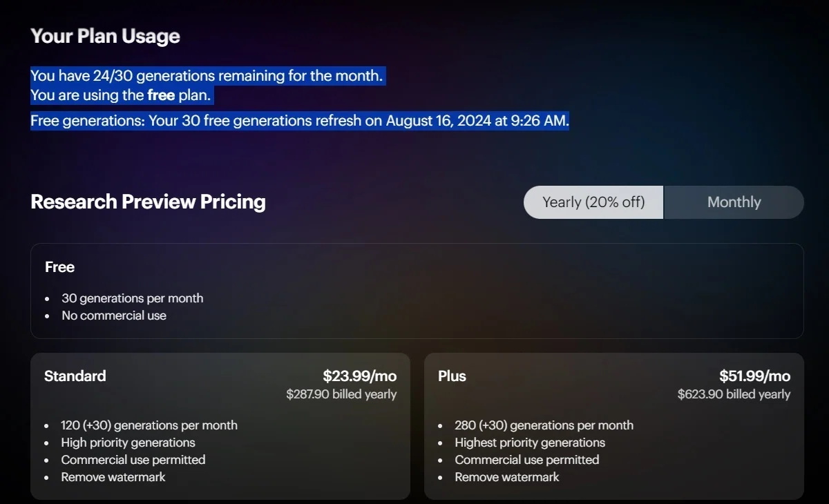Click the 24/30 generations remaining text
Screen dimensions: 829x504
pos(207,76)
